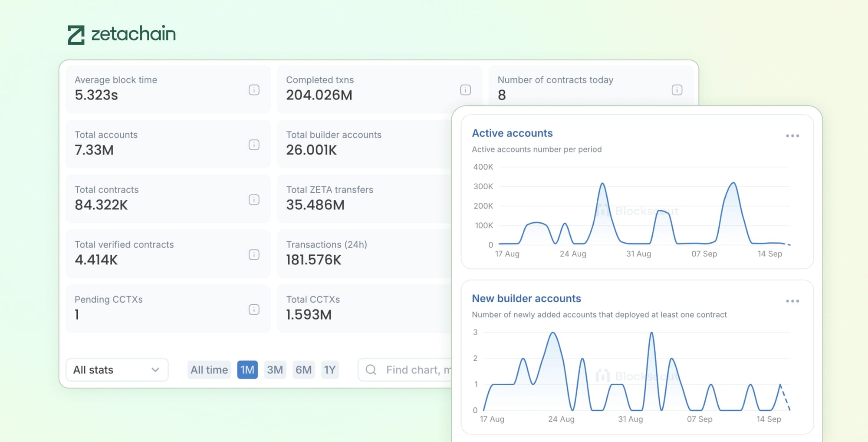Click the Total ZETA transfers value 35.486M
Image resolution: width=868 pixels, height=442 pixels.
tap(315, 205)
